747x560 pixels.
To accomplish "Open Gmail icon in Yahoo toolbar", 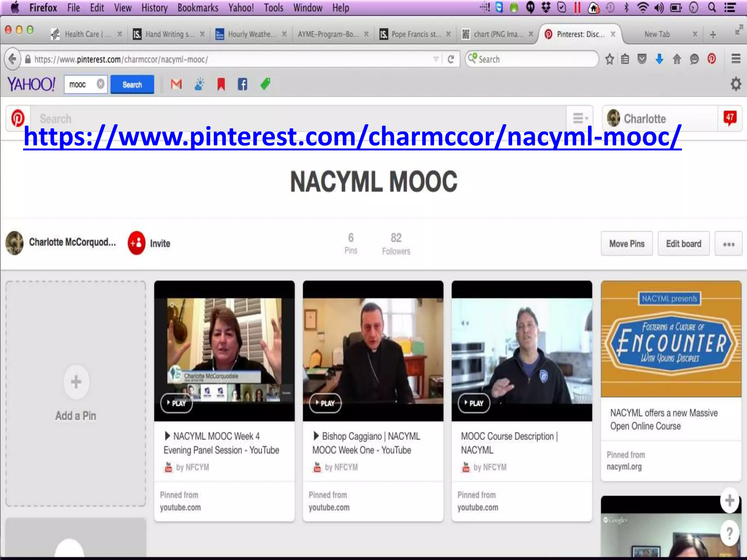I will (x=177, y=85).
